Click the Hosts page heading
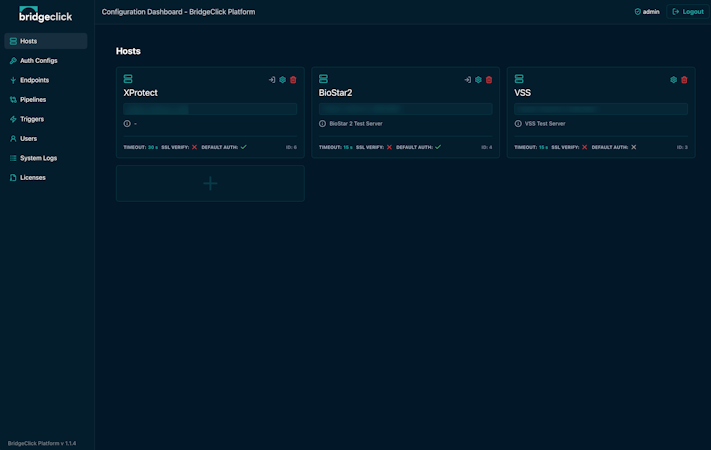 pos(128,51)
